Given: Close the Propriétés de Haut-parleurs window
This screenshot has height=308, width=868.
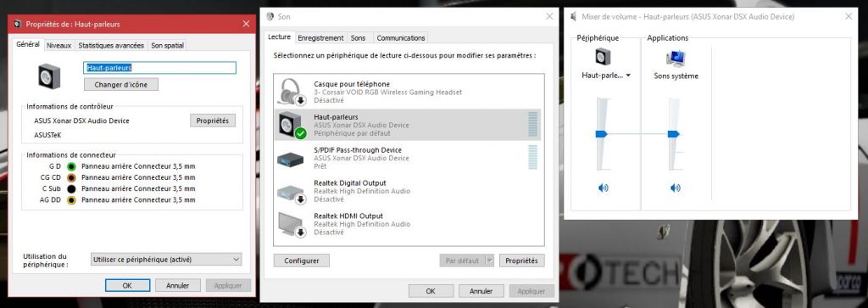Looking at the screenshot, I should [x=246, y=24].
